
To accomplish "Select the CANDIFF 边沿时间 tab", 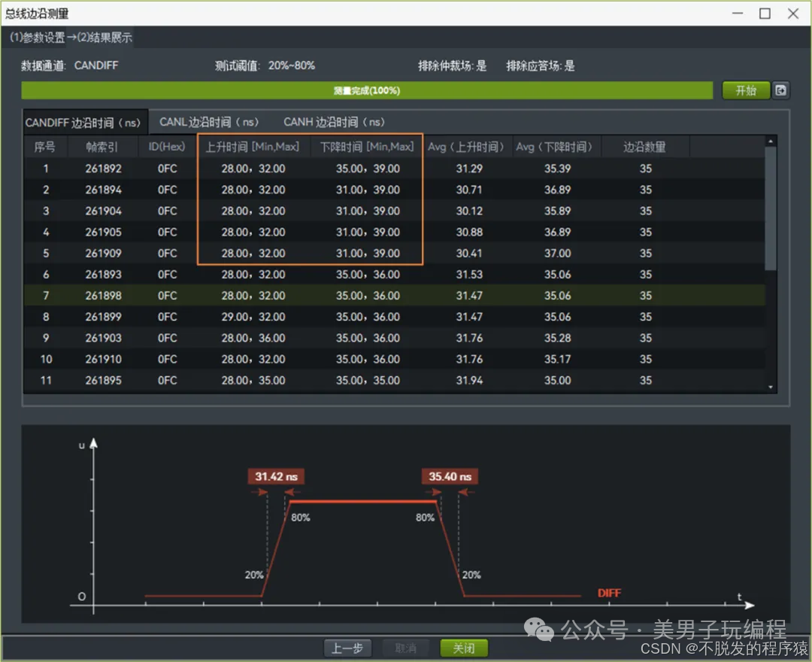I will [x=83, y=122].
